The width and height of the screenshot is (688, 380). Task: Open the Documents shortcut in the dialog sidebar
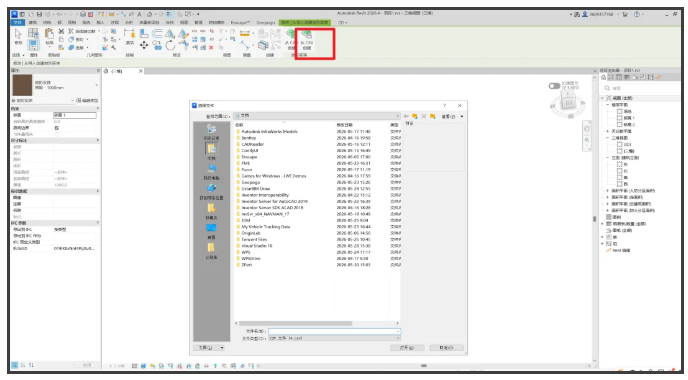pyautogui.click(x=211, y=151)
